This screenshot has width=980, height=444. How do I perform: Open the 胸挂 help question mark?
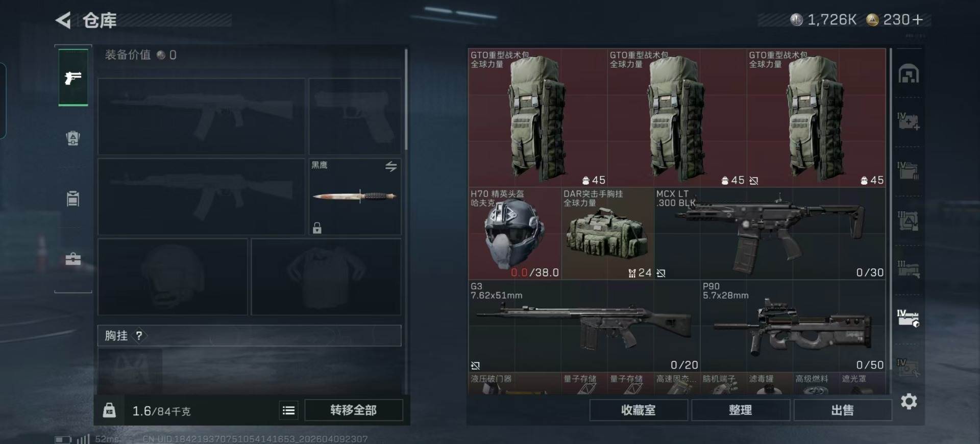pyautogui.click(x=139, y=336)
